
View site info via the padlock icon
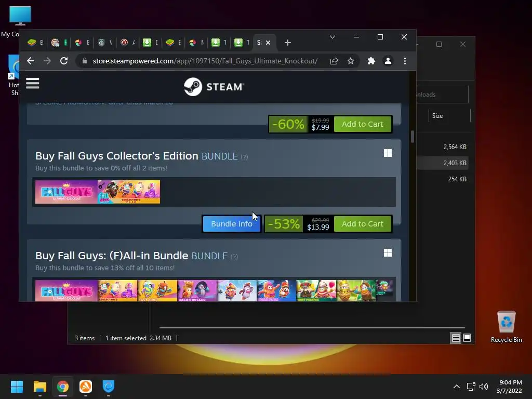(x=85, y=61)
